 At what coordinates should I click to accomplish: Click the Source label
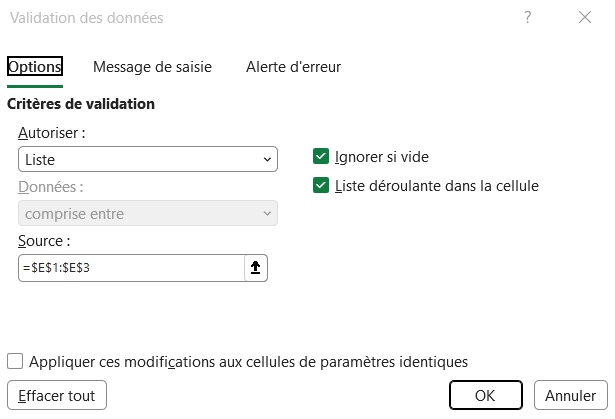point(44,241)
